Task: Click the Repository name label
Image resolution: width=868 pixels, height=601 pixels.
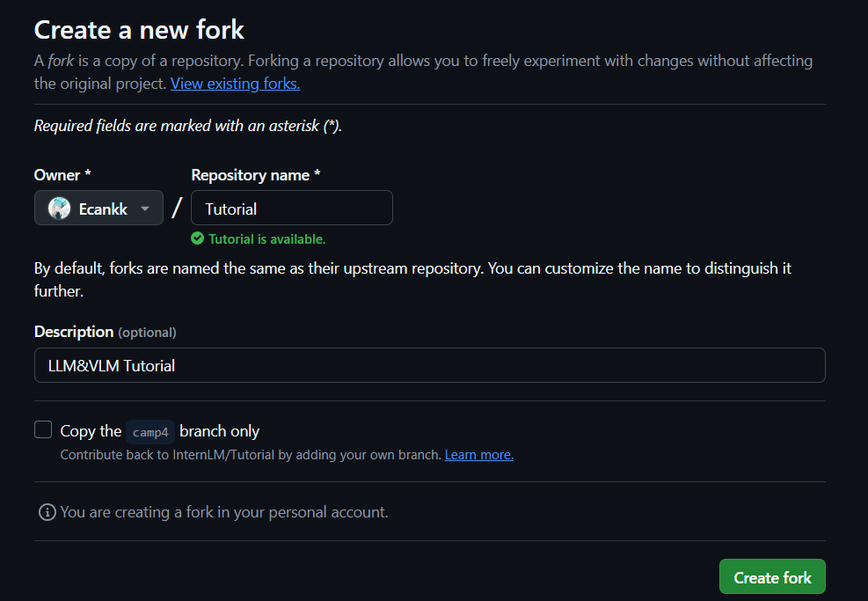Action: point(256,175)
